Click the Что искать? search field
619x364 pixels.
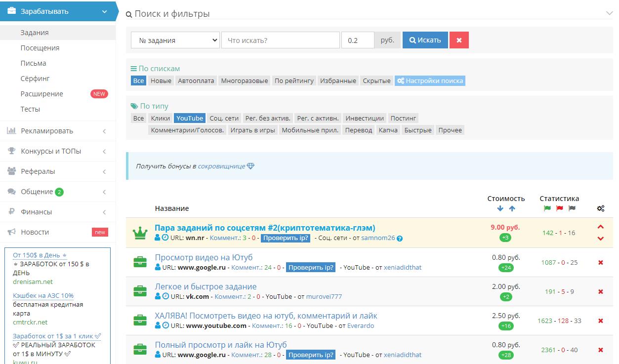tap(281, 40)
